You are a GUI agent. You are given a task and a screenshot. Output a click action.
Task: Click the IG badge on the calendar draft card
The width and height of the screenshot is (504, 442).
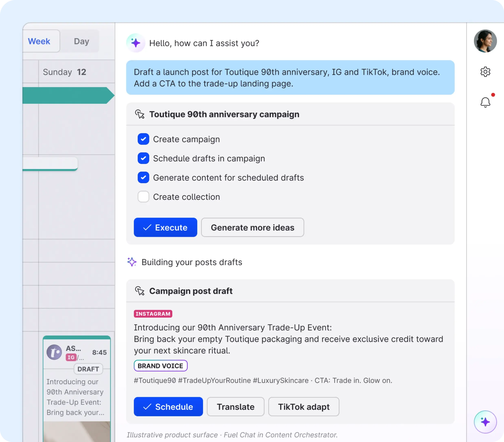(71, 357)
